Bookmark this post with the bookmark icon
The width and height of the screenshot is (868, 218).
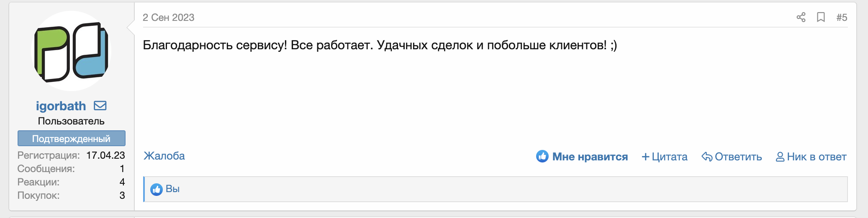tap(821, 17)
